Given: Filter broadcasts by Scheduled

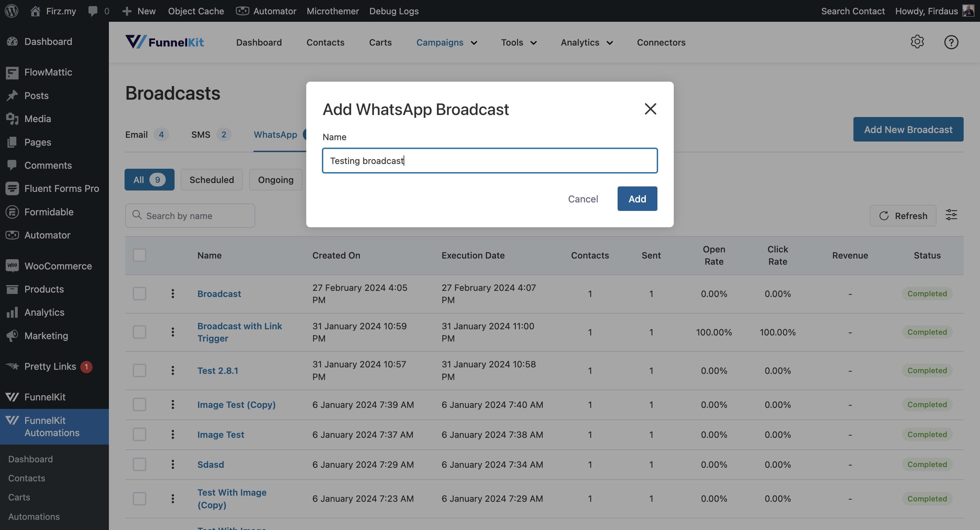Looking at the screenshot, I should click(x=212, y=180).
